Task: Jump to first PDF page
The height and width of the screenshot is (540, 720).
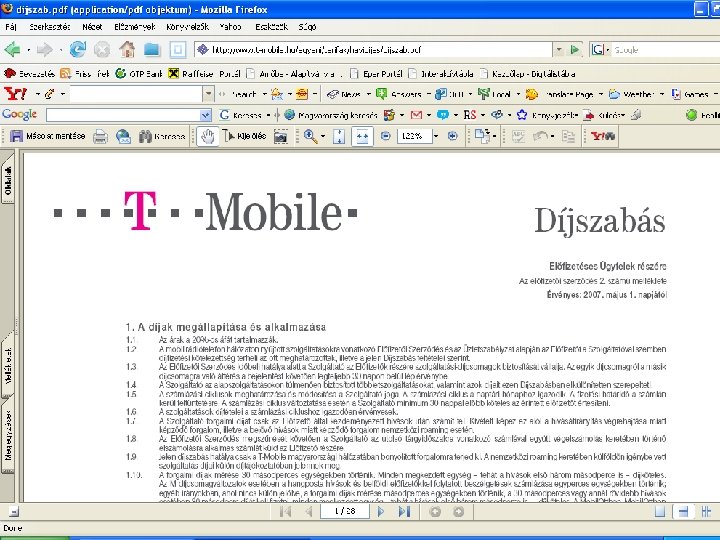Action: click(285, 512)
